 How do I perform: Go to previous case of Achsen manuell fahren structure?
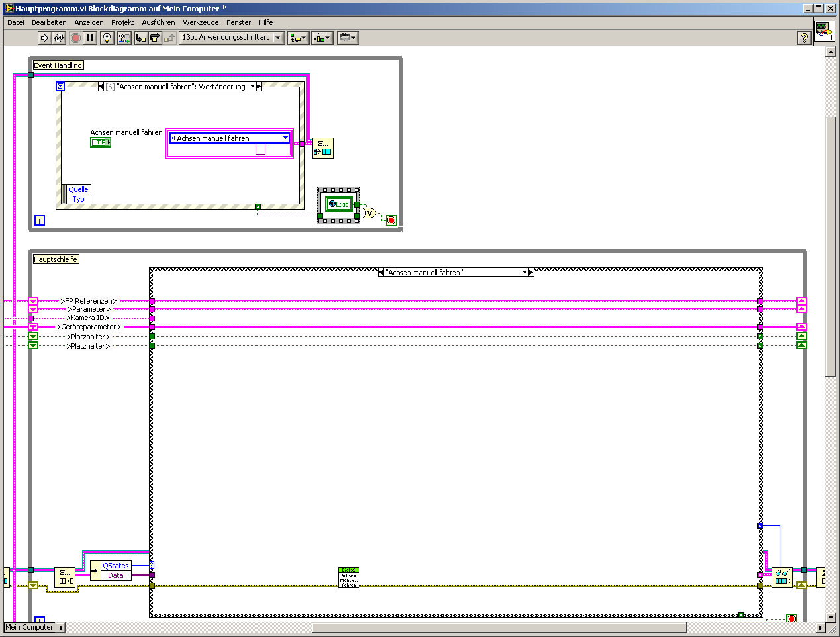click(381, 272)
